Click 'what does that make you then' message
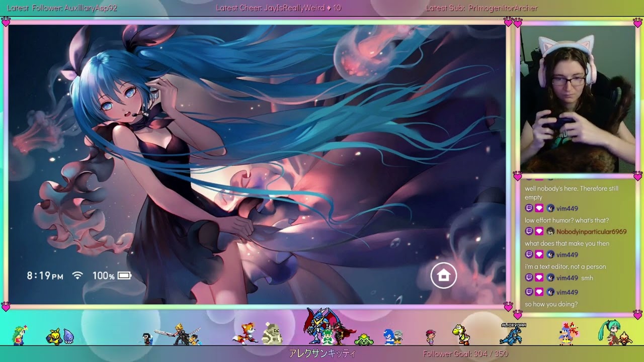 [x=567, y=243]
